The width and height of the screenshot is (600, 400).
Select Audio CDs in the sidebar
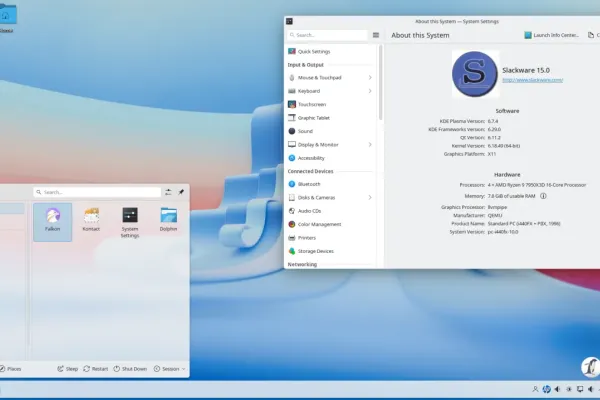330,211
